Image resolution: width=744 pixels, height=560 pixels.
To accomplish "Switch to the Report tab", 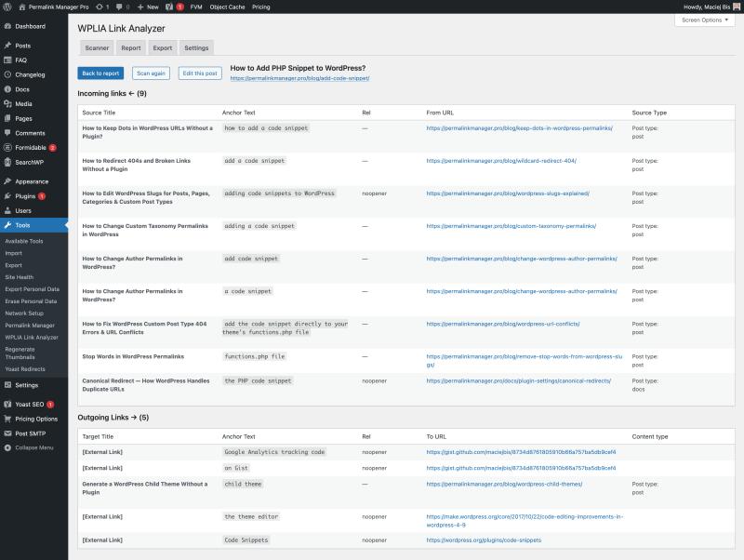I will 131,48.
